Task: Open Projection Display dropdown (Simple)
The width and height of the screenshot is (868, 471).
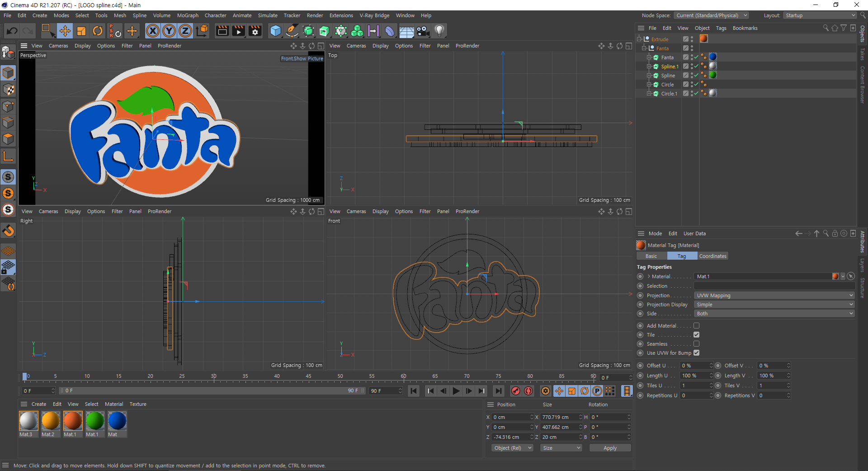Action: 774,304
